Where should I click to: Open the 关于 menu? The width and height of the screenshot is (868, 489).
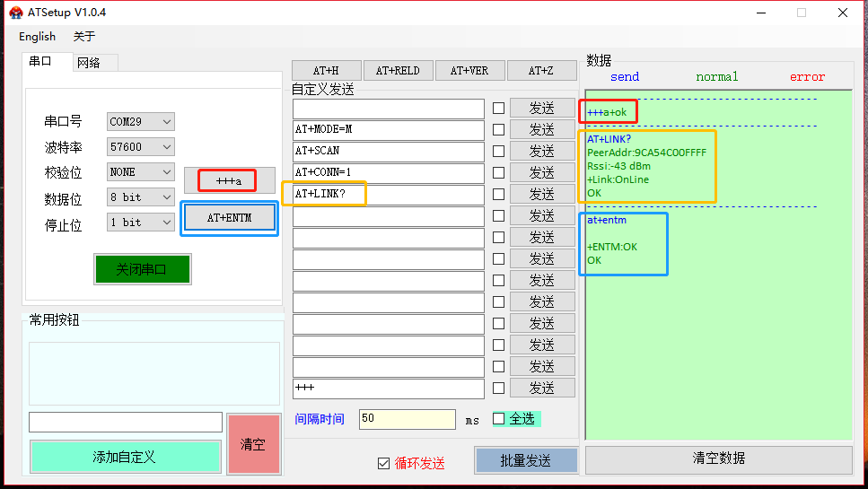[x=83, y=37]
